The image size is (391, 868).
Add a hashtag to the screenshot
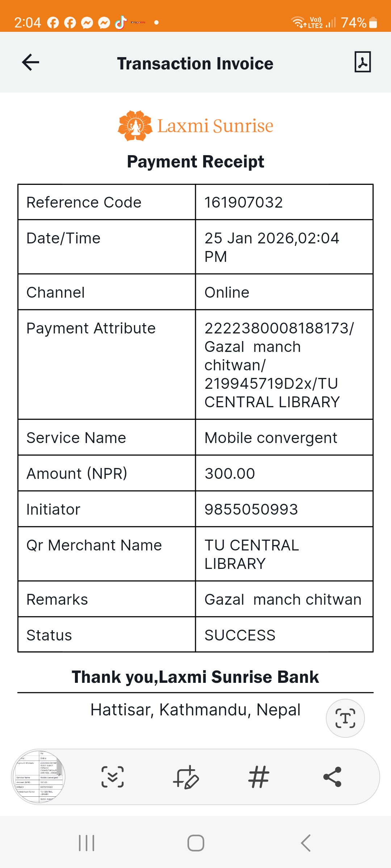click(x=259, y=777)
